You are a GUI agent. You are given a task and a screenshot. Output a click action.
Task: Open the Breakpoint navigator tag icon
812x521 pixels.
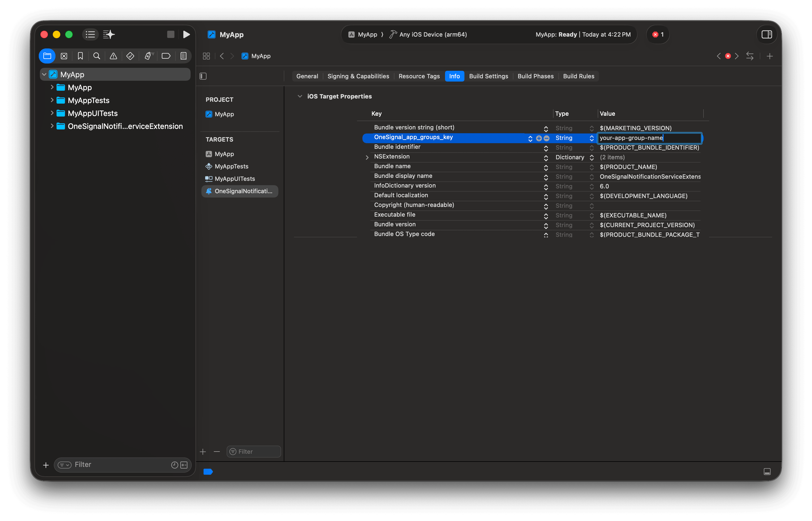(166, 56)
